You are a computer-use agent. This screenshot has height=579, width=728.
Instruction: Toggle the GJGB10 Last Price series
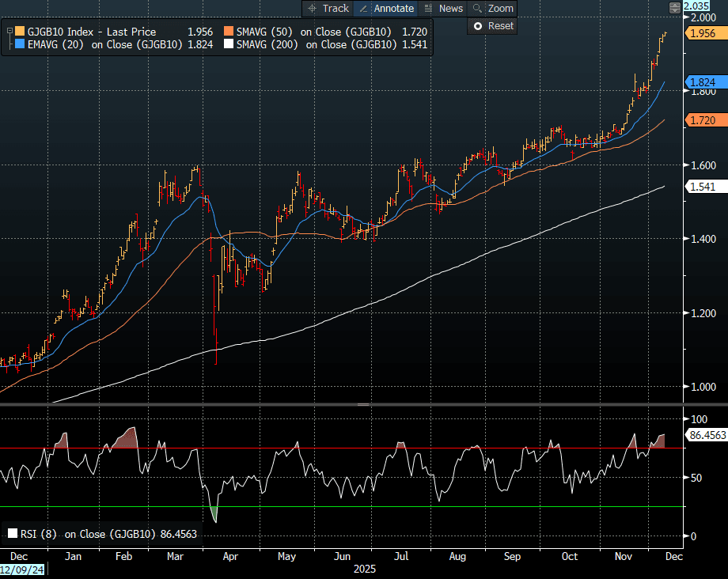pyautogui.click(x=20, y=32)
